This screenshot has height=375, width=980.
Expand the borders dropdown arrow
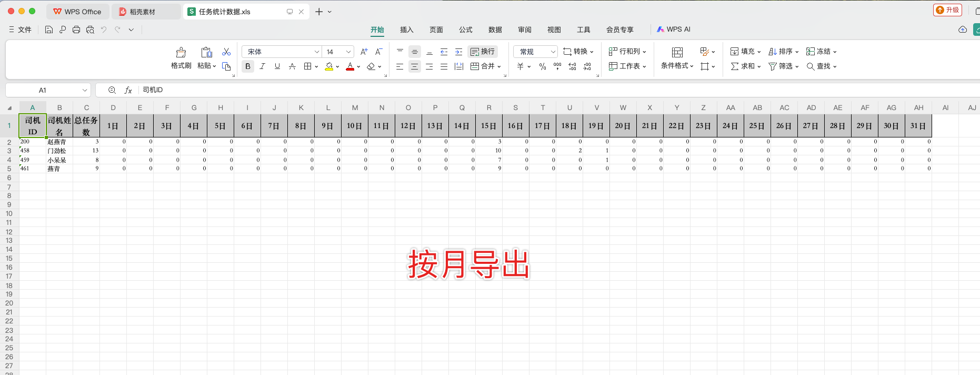[316, 67]
